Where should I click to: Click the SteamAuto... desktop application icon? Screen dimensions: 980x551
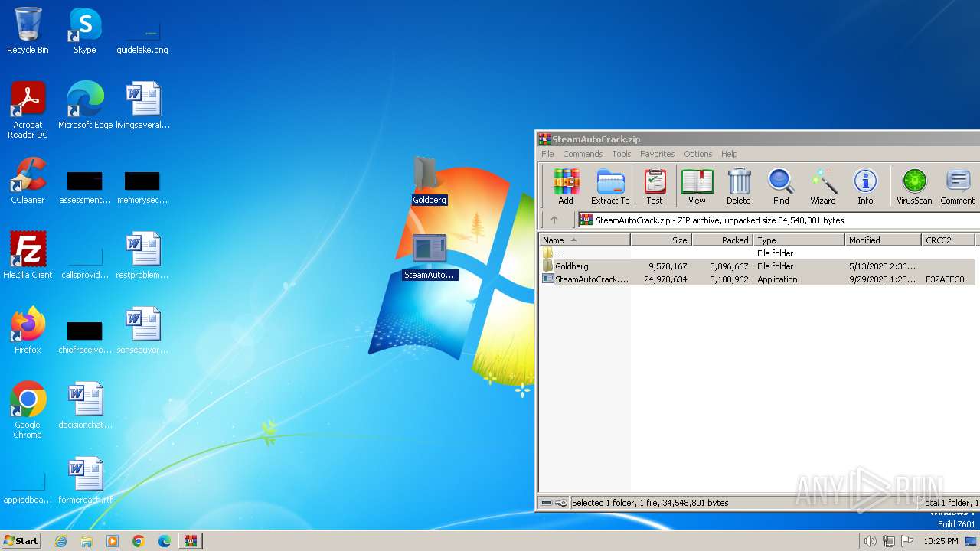pos(430,256)
